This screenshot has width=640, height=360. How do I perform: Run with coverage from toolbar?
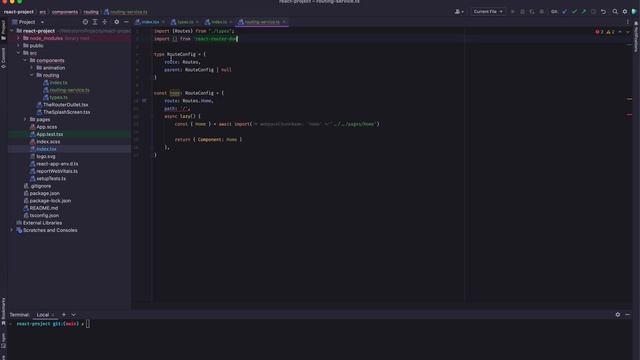point(532,12)
